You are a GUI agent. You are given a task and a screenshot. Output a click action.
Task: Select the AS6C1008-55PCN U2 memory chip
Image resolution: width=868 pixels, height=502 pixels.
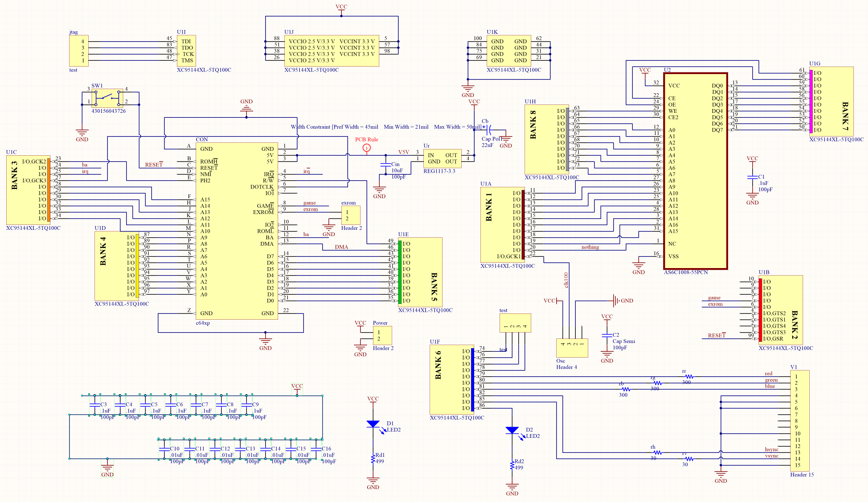[x=695, y=171]
